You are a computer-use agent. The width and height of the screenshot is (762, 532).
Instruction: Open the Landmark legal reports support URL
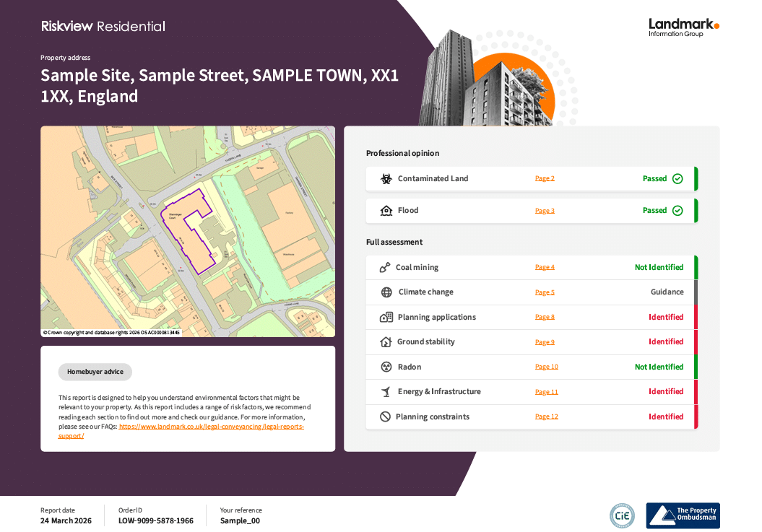(x=211, y=427)
